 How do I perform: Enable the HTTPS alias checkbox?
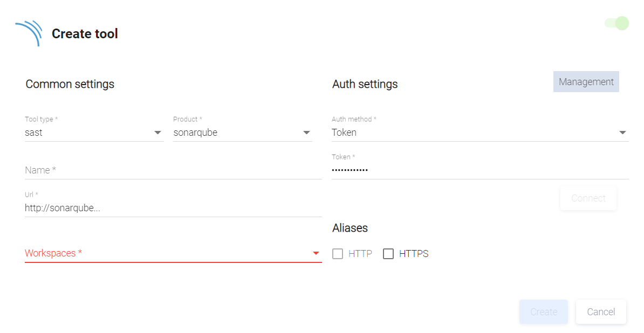(388, 254)
